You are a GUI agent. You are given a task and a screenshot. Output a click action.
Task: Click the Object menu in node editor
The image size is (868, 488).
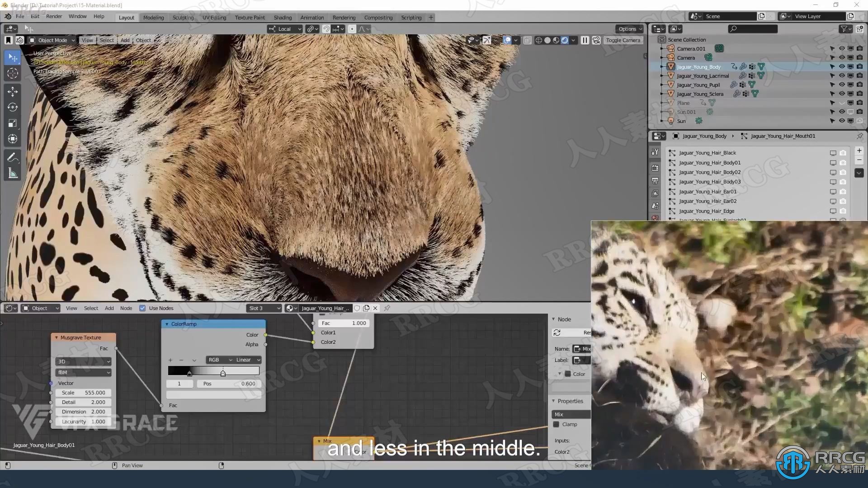[x=39, y=308]
